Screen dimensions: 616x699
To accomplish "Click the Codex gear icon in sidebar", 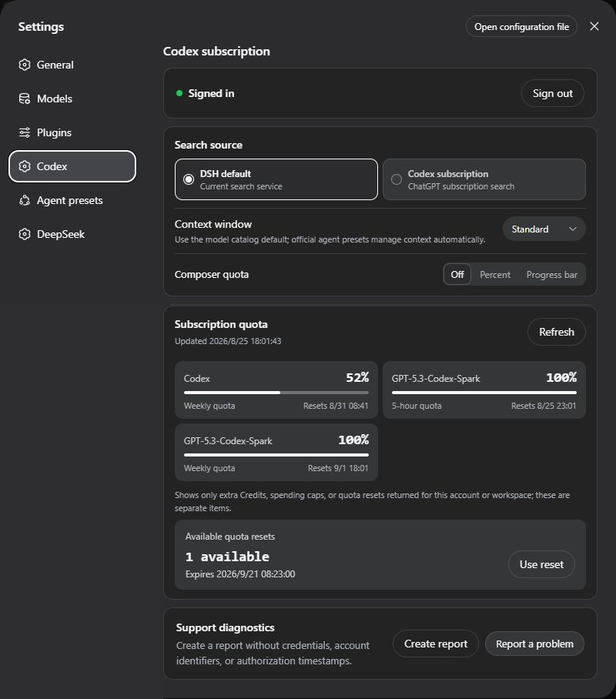I will tap(25, 166).
